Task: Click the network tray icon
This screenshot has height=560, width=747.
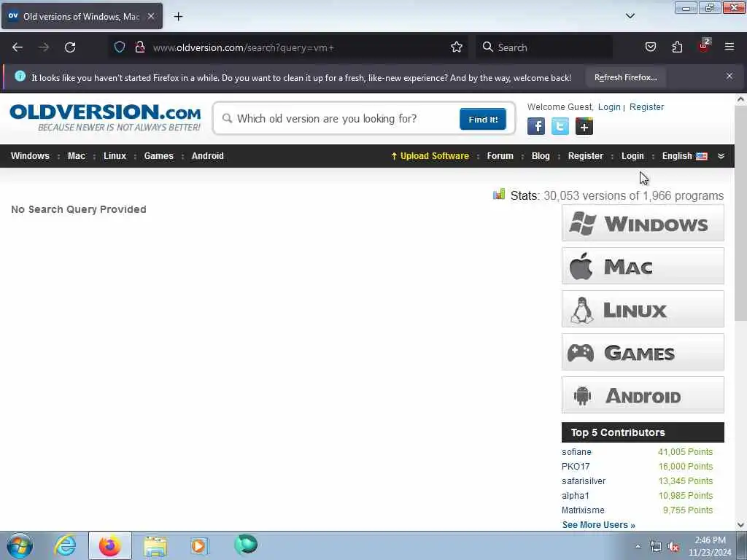Action: click(x=656, y=547)
